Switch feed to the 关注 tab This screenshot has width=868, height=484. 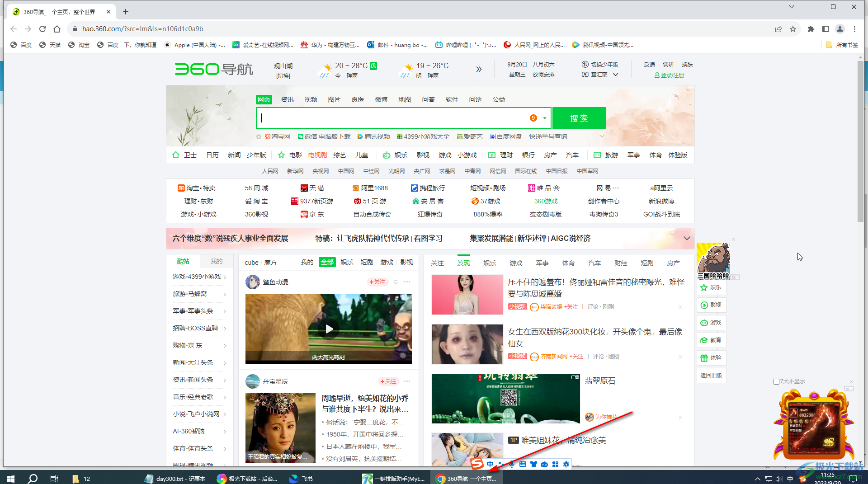(x=437, y=263)
